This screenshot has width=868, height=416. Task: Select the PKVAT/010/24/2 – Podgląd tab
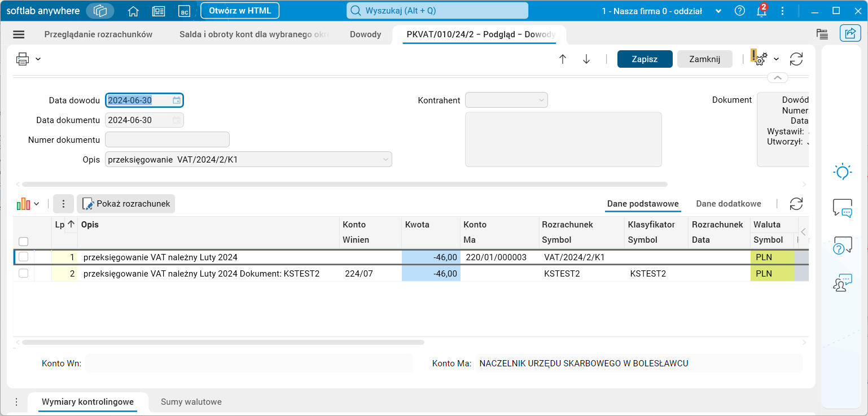pyautogui.click(x=481, y=34)
